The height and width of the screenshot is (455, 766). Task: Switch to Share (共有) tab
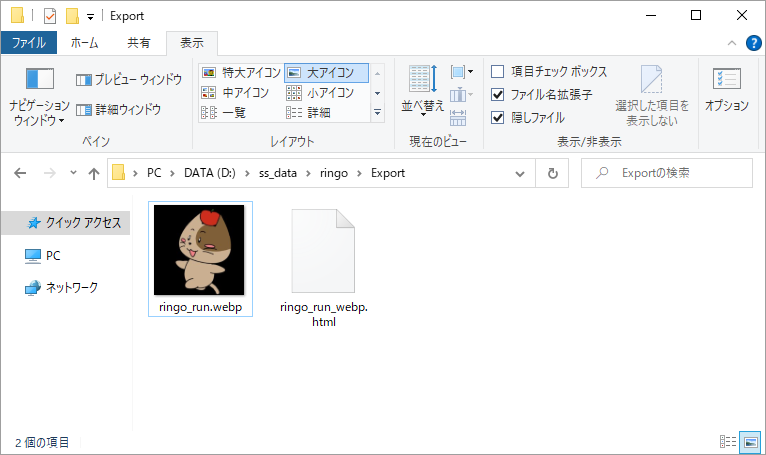tap(139, 43)
